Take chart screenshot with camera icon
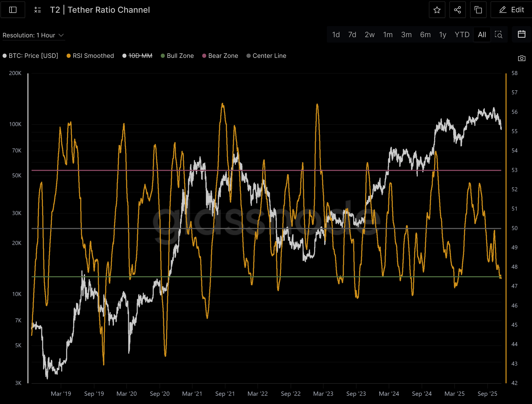The width and height of the screenshot is (532, 404). coord(521,58)
